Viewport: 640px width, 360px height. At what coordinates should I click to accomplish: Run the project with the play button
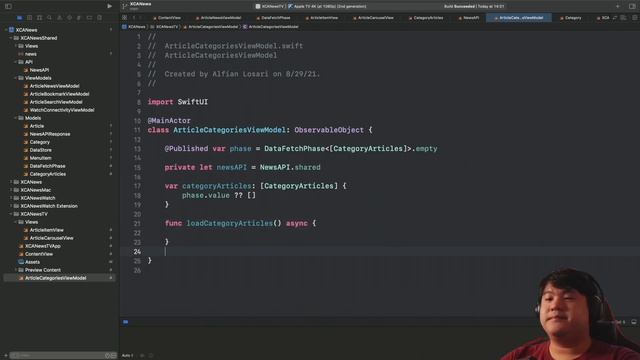(x=109, y=6)
